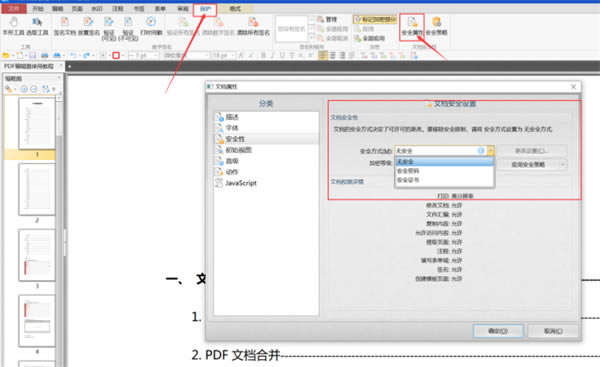Switch to the 注释 Comment ribbon tab

coord(117,8)
